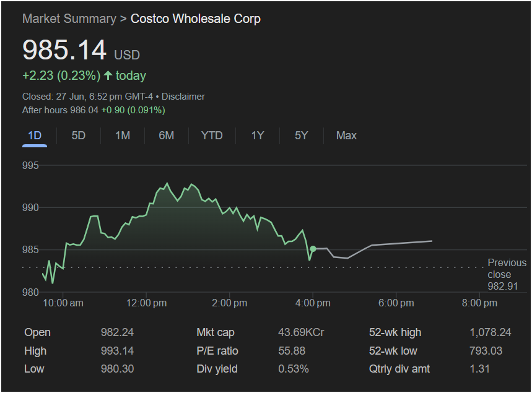The width and height of the screenshot is (532, 393).
Task: Select the 5Y chart range
Action: (301, 136)
